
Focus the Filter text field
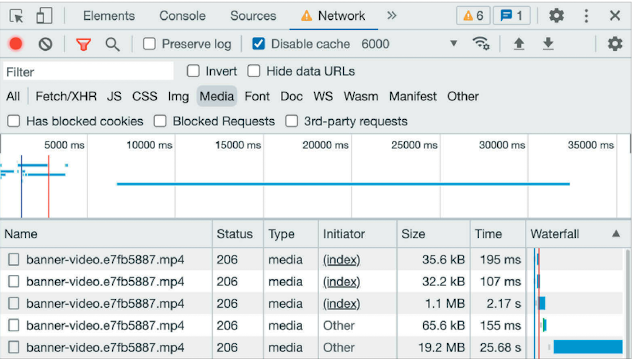coord(89,72)
